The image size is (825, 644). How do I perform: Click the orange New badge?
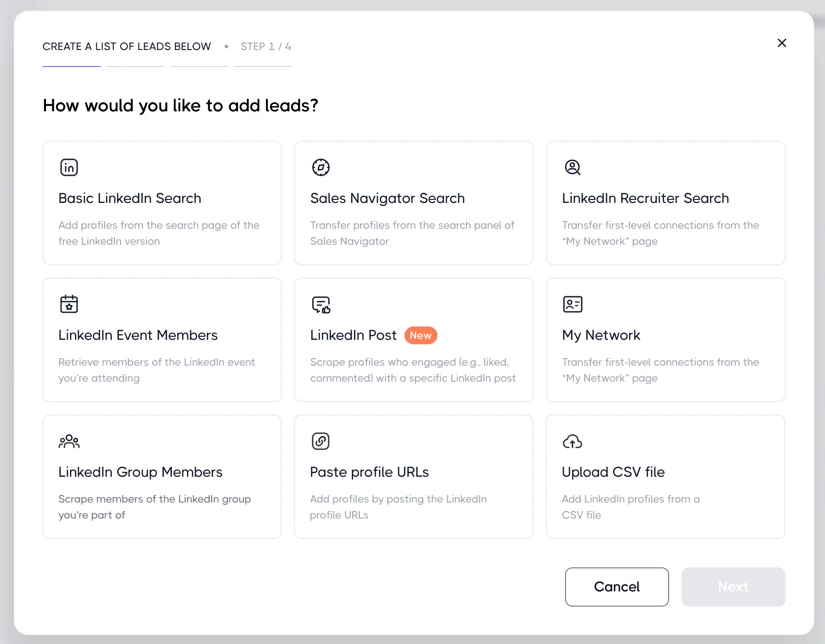(420, 335)
